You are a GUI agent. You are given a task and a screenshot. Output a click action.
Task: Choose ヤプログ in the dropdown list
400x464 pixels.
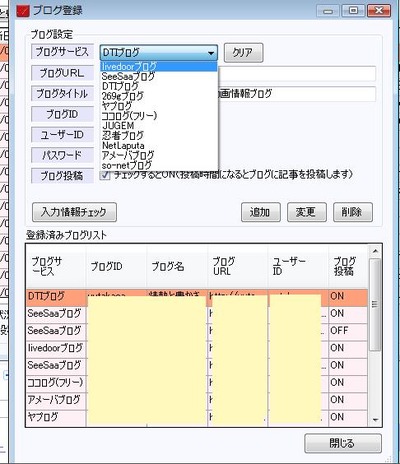pos(159,106)
